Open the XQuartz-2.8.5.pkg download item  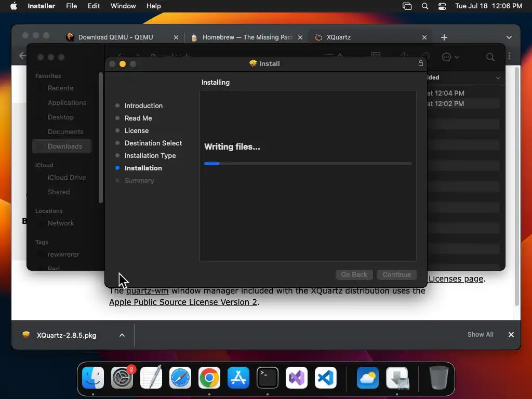tap(66, 335)
